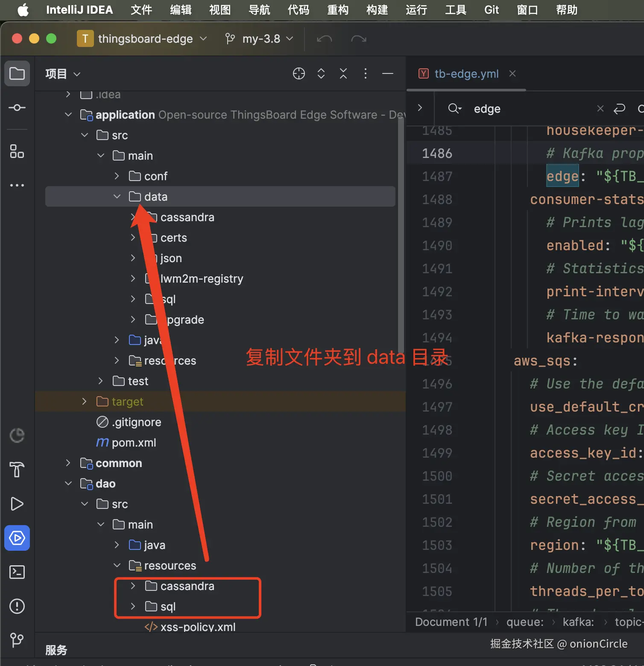644x666 pixels.
Task: Click the 服务 panel header
Action: pyautogui.click(x=56, y=650)
